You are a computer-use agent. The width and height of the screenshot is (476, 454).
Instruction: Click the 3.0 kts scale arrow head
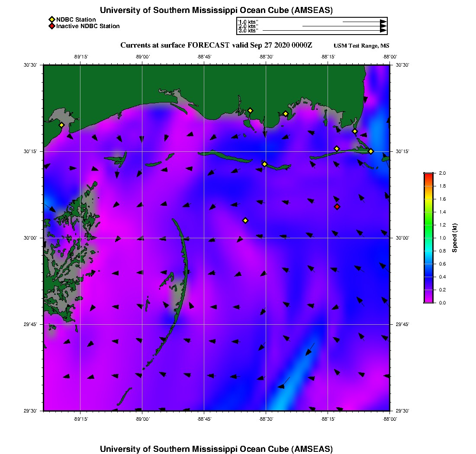[x=383, y=31]
